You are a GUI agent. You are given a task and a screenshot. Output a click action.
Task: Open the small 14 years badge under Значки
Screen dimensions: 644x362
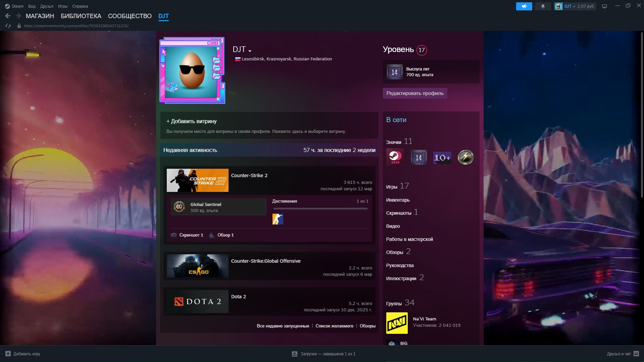[418, 157]
